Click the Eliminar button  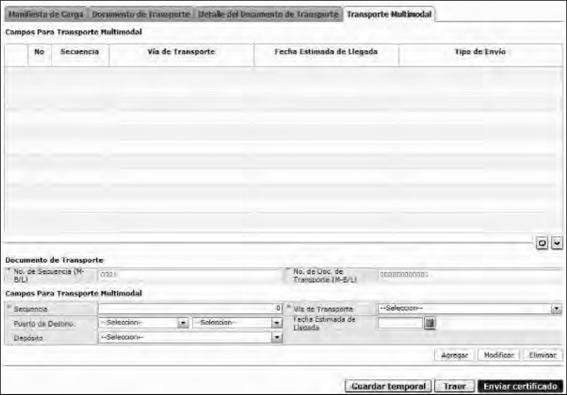(542, 355)
